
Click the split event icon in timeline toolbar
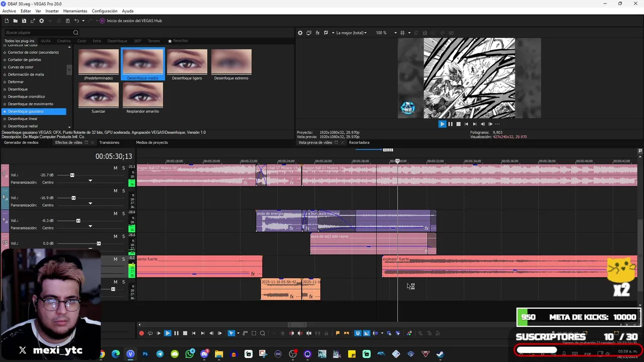[309, 333]
